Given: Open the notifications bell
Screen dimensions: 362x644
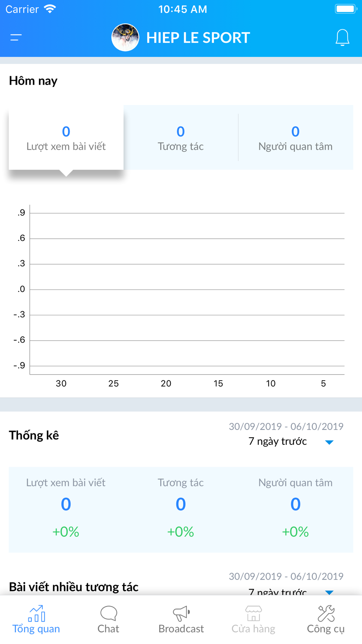Looking at the screenshot, I should click(x=342, y=37).
